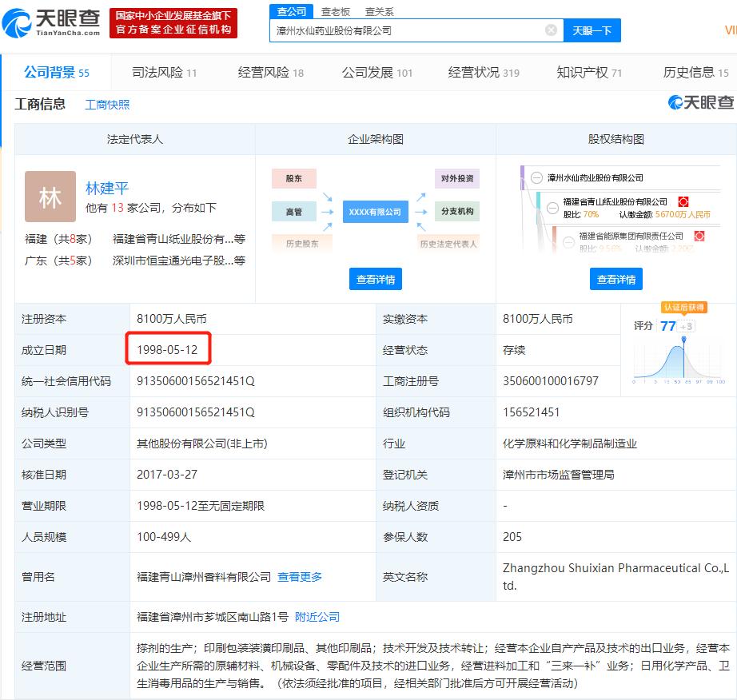Click the red badge icon beside 福建省青山纸业

point(683,201)
